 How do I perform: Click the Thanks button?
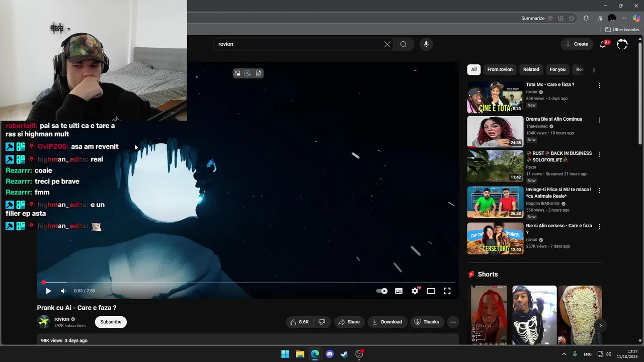coord(427,322)
